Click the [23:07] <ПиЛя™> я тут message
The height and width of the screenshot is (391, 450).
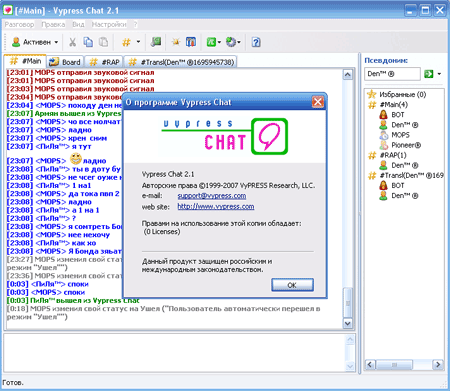click(x=49, y=147)
